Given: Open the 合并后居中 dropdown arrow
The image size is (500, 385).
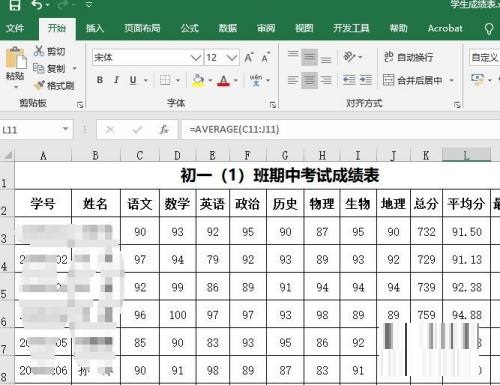Looking at the screenshot, I should [x=452, y=80].
